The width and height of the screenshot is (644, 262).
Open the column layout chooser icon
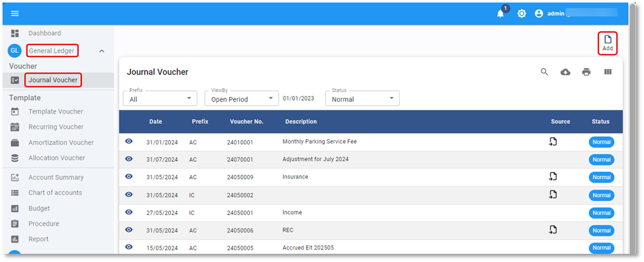[607, 72]
